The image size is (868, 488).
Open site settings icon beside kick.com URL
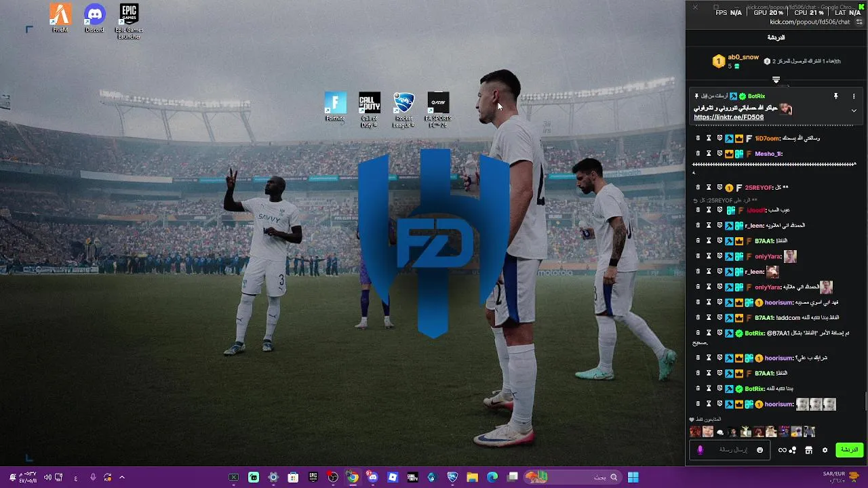point(859,22)
